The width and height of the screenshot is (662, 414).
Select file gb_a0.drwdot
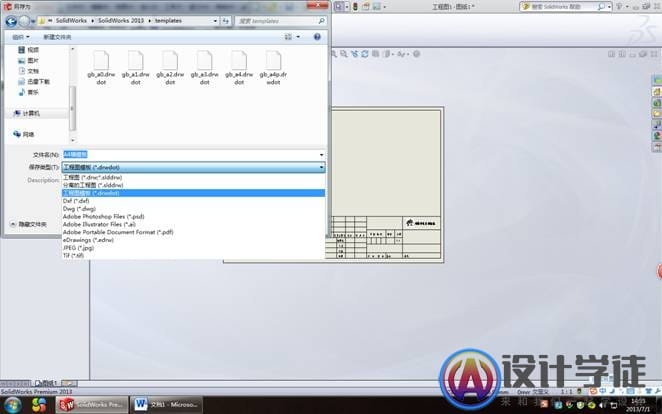tap(101, 68)
